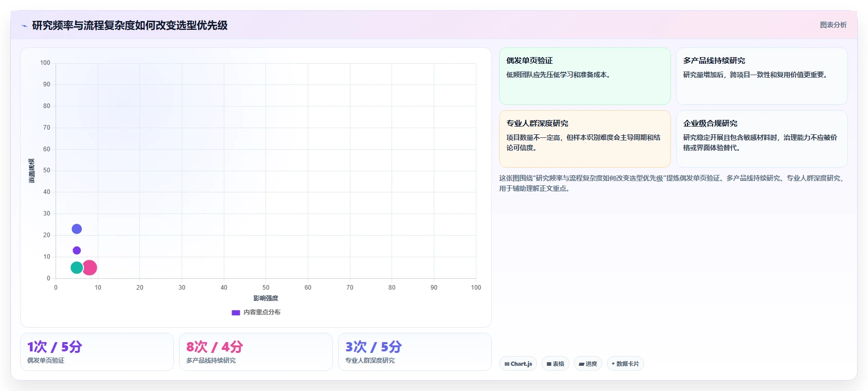
Task: Toggle the 内容重点分布 legend color swatch
Action: coord(236,312)
